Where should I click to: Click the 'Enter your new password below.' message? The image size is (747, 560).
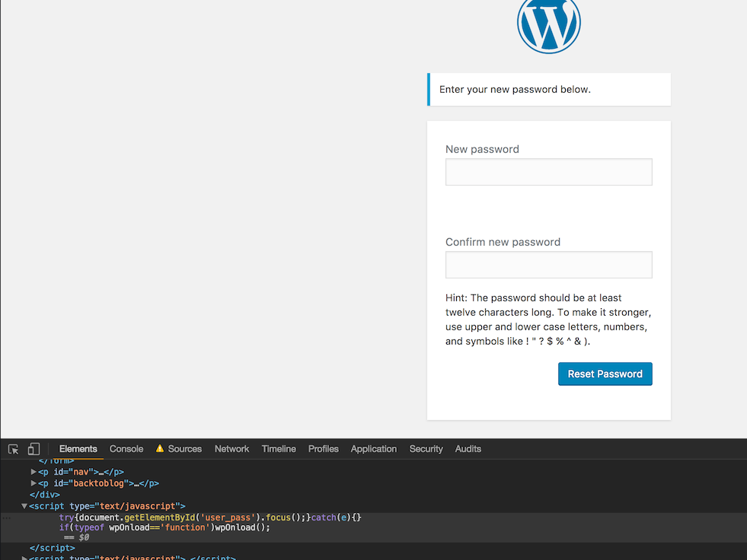(515, 90)
